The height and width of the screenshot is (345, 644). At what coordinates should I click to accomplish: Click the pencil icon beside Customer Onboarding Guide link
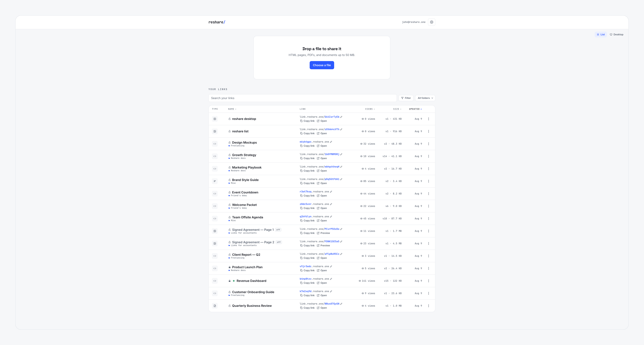pos(331,291)
